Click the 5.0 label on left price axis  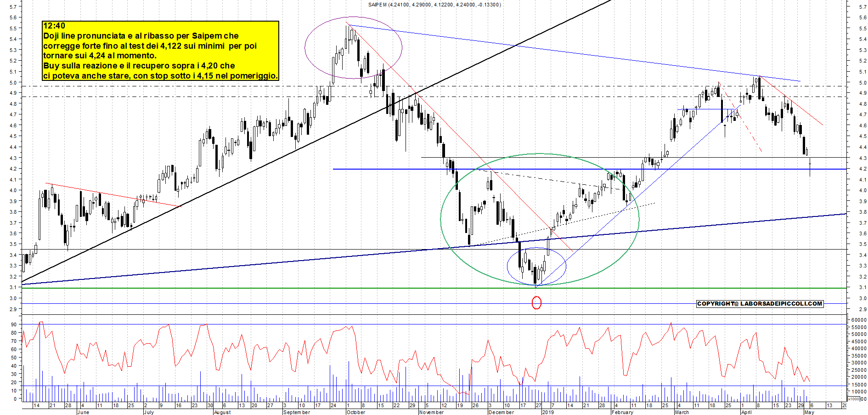pyautogui.click(x=13, y=82)
